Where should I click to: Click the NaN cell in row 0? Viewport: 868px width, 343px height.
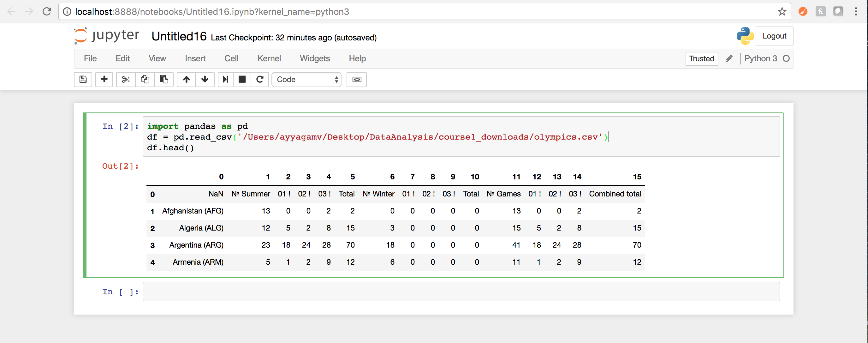[216, 194]
